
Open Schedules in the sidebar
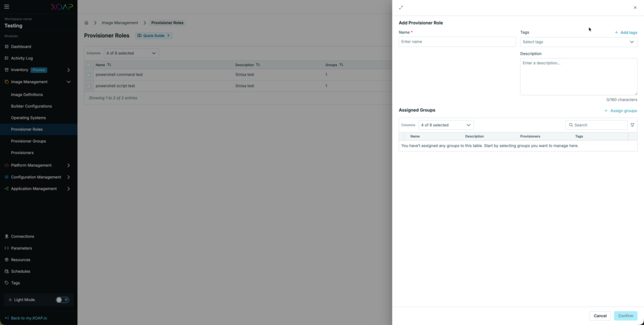tap(21, 272)
